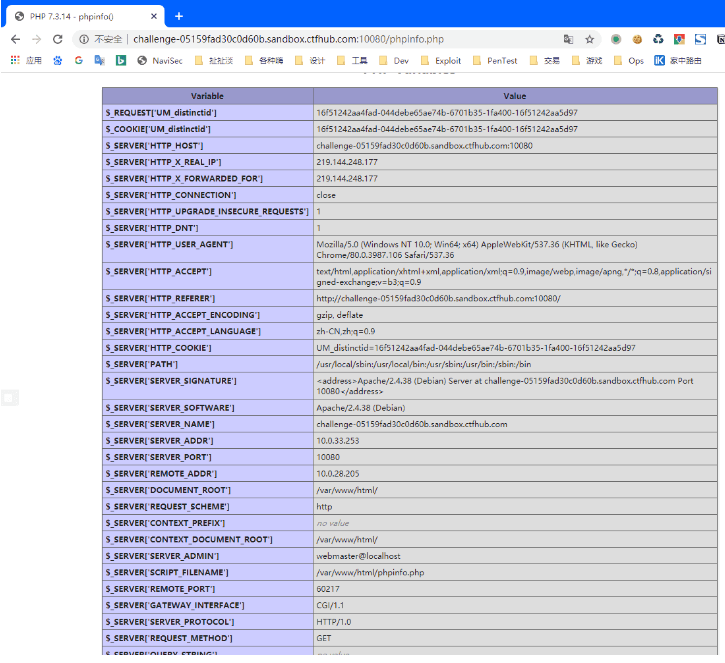Open the blue S extension icon

(x=700, y=39)
